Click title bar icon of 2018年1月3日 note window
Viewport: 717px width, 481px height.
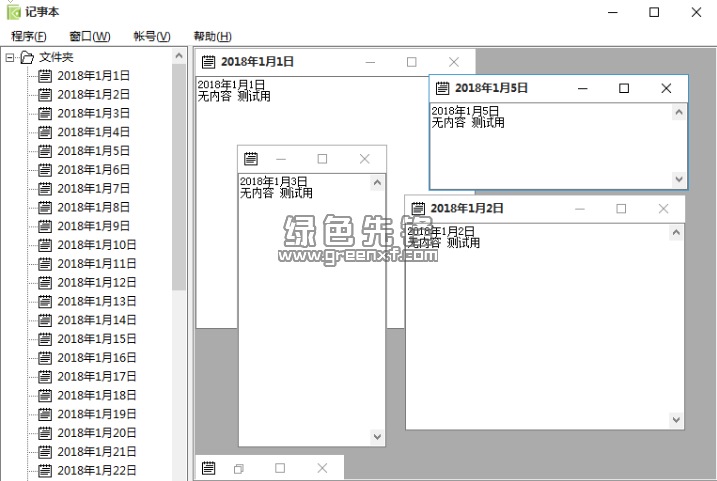[251, 159]
